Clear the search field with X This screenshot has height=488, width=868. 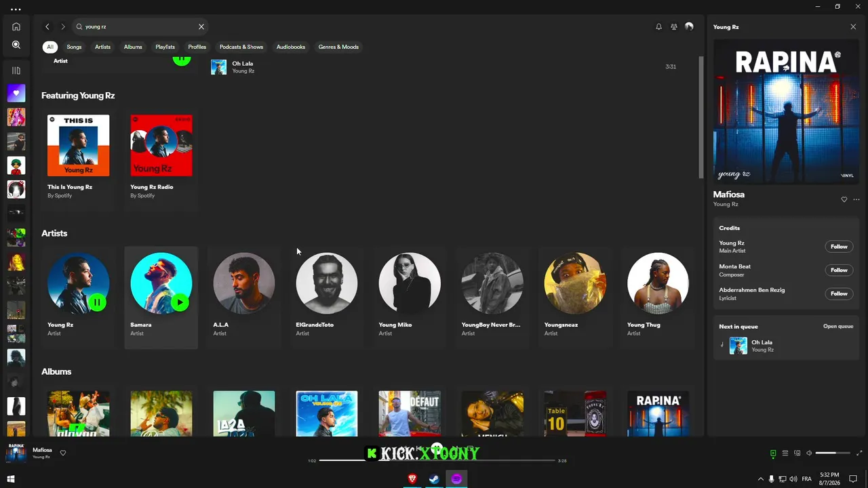pos(201,26)
